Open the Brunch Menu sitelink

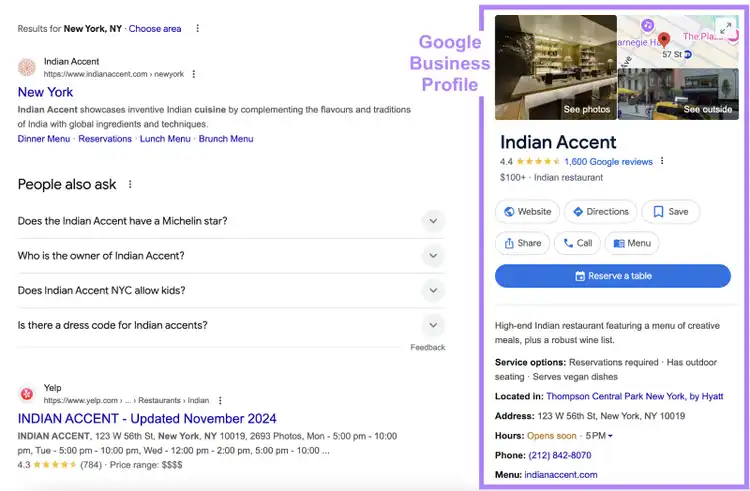click(226, 139)
